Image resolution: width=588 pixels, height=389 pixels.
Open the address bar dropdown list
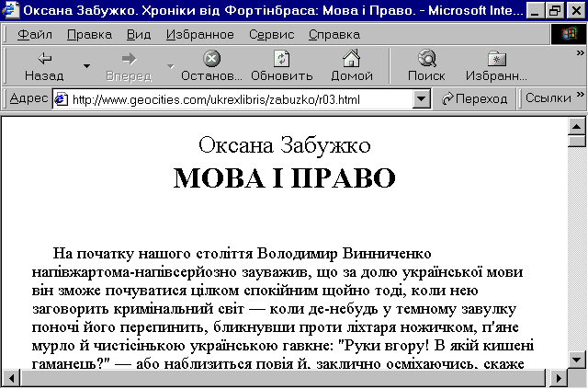(423, 98)
